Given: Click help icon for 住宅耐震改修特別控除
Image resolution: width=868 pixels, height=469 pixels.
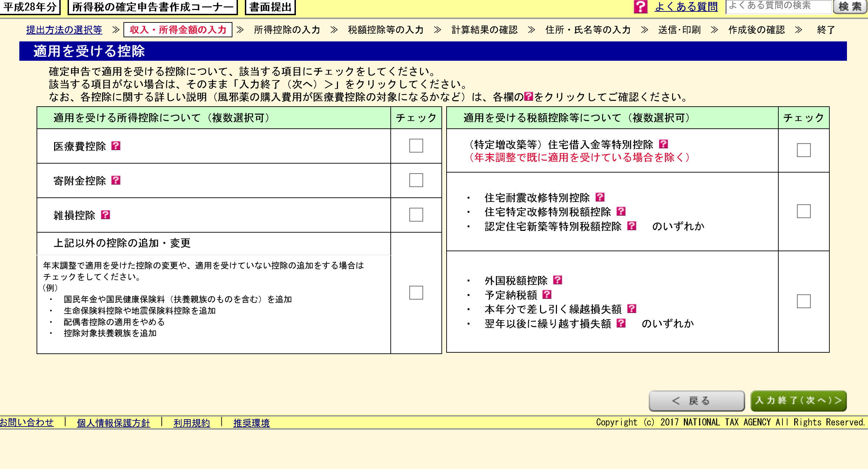Looking at the screenshot, I should point(600,197).
